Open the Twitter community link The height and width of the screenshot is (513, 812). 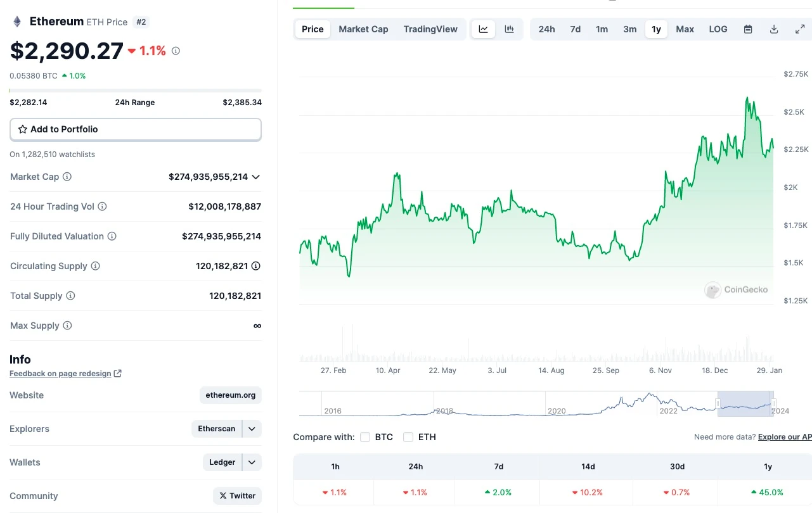point(238,496)
